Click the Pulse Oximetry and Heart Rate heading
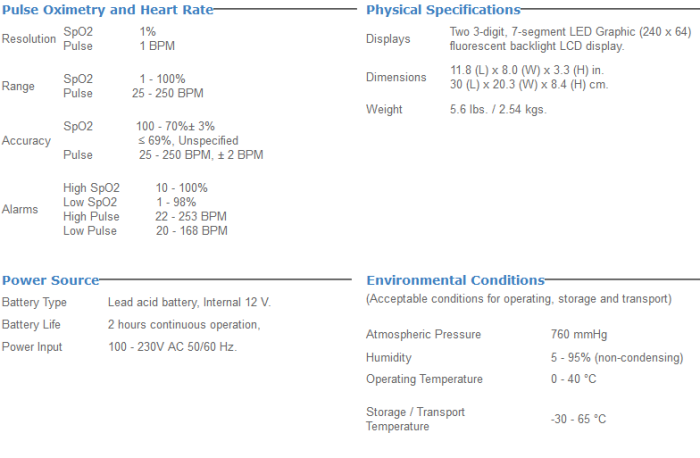This screenshot has width=700, height=458. click(107, 10)
